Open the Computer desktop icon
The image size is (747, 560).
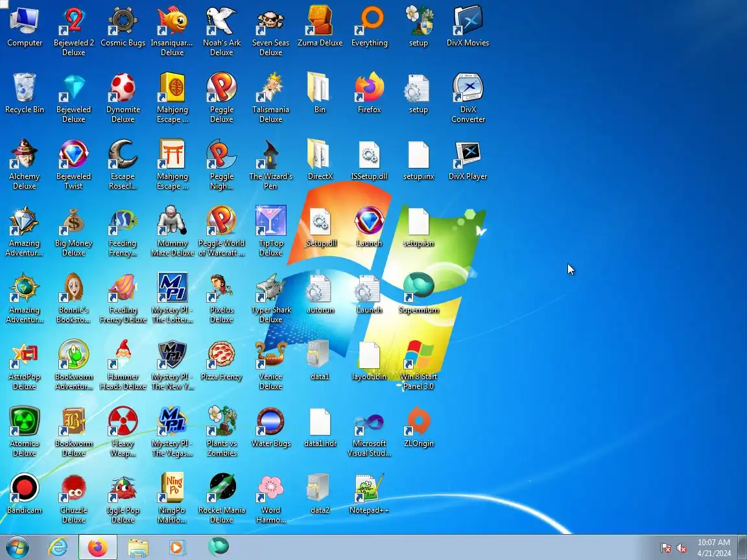pos(24,21)
